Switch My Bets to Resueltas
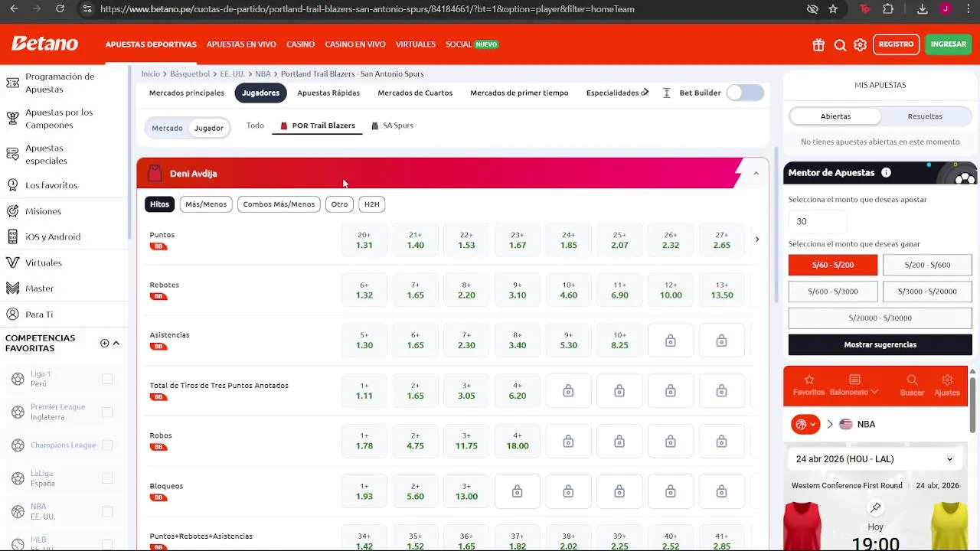 [x=925, y=116]
